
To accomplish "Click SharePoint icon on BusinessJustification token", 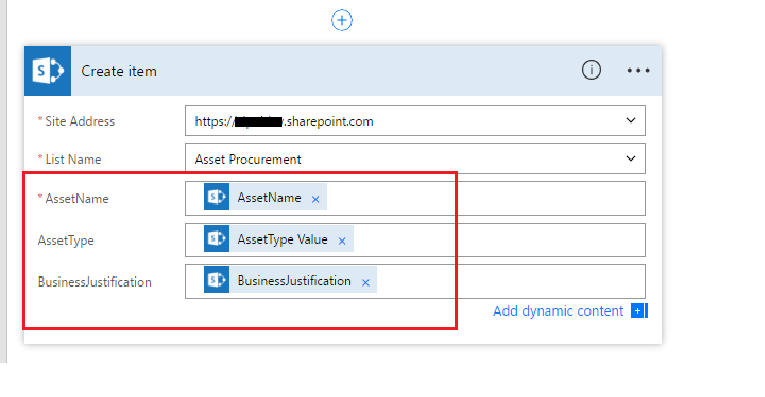I will point(216,280).
